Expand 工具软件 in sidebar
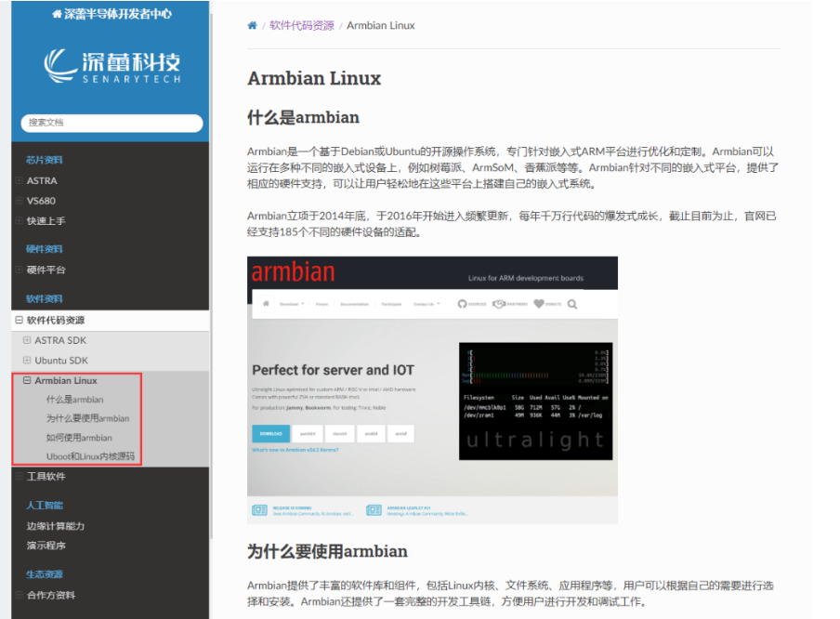Viewport: 840px width, 619px height. point(20,476)
